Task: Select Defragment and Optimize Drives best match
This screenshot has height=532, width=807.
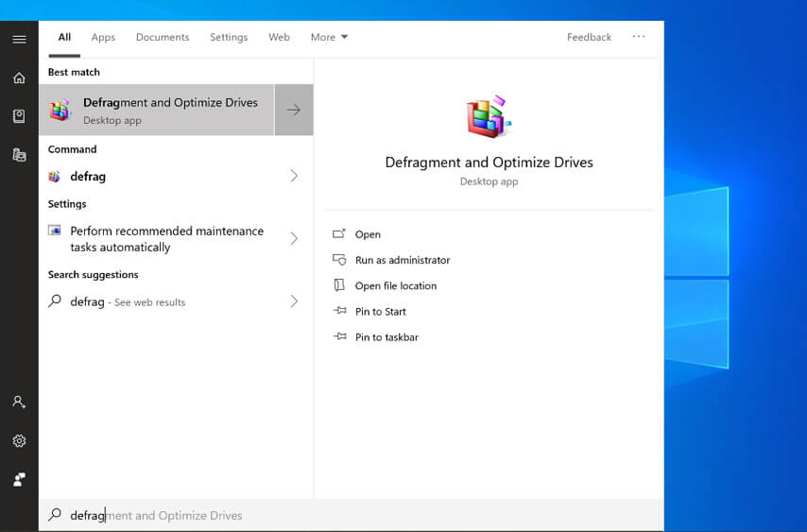Action: click(157, 110)
